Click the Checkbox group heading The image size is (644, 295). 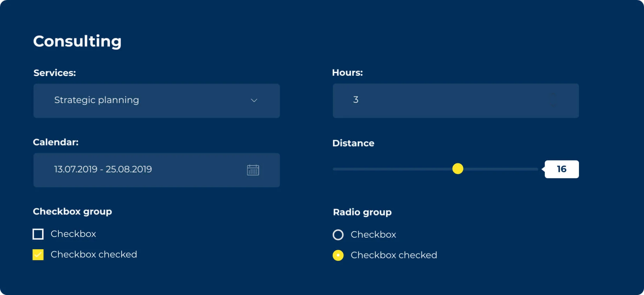click(x=72, y=212)
